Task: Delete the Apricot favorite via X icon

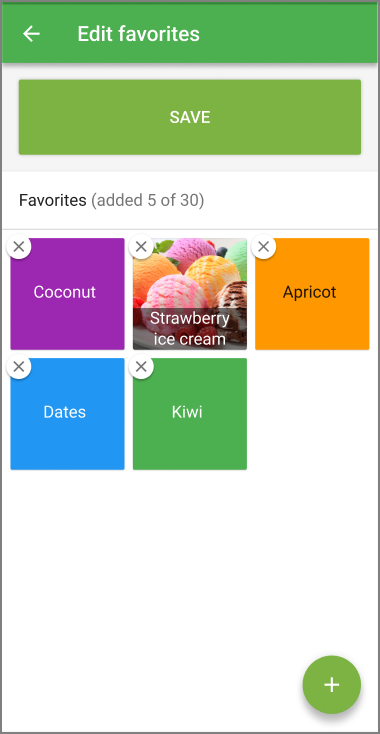Action: coord(263,246)
